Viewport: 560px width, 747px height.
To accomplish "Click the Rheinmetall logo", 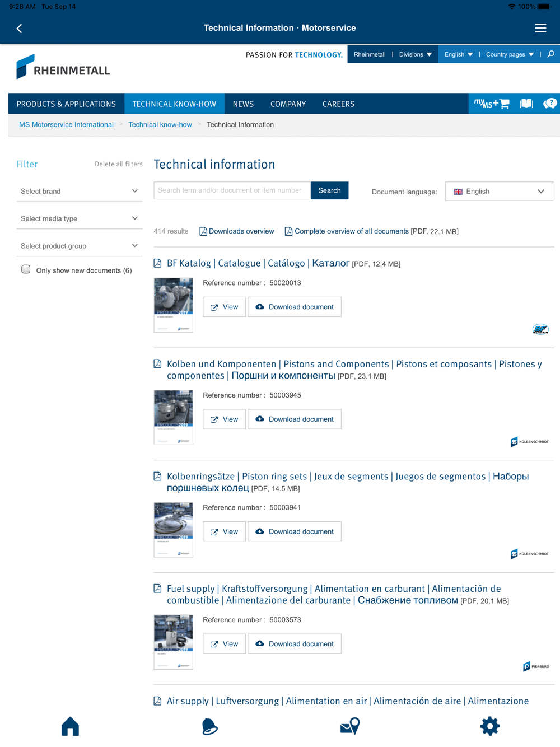I will 63,67.
